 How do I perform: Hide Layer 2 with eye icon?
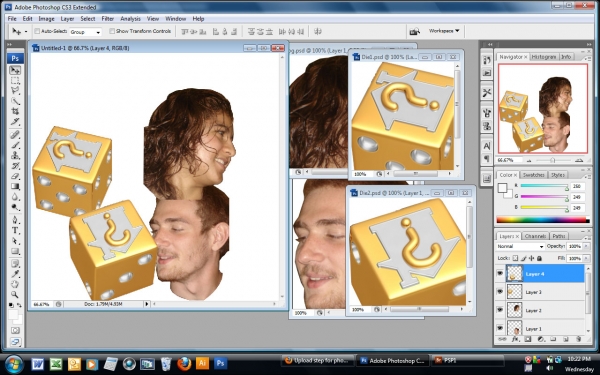click(500, 310)
